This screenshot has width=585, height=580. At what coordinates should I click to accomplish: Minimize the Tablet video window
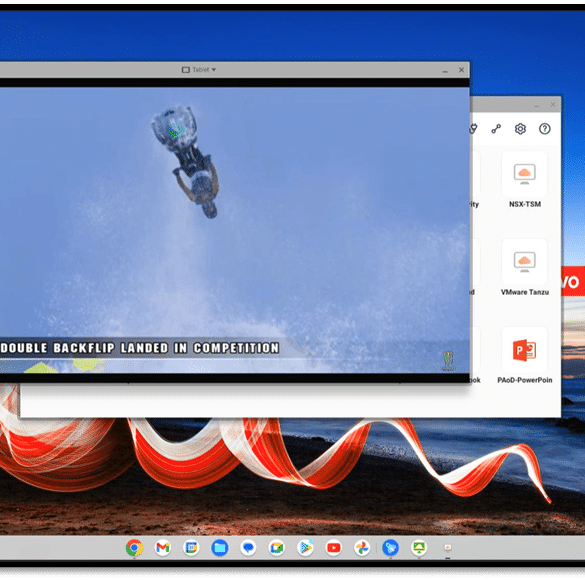point(445,70)
